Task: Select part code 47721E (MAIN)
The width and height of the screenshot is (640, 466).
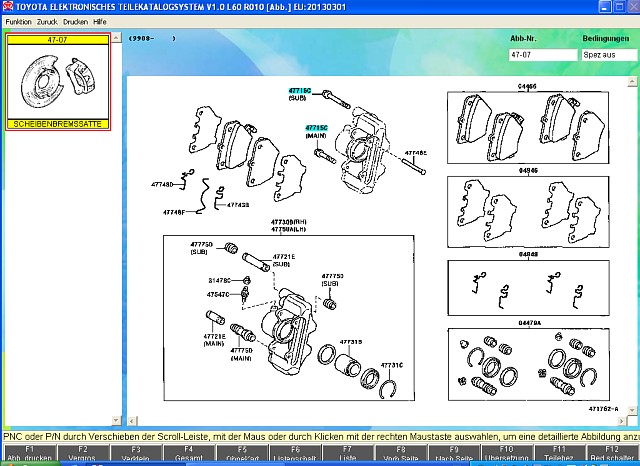Action: [214, 336]
